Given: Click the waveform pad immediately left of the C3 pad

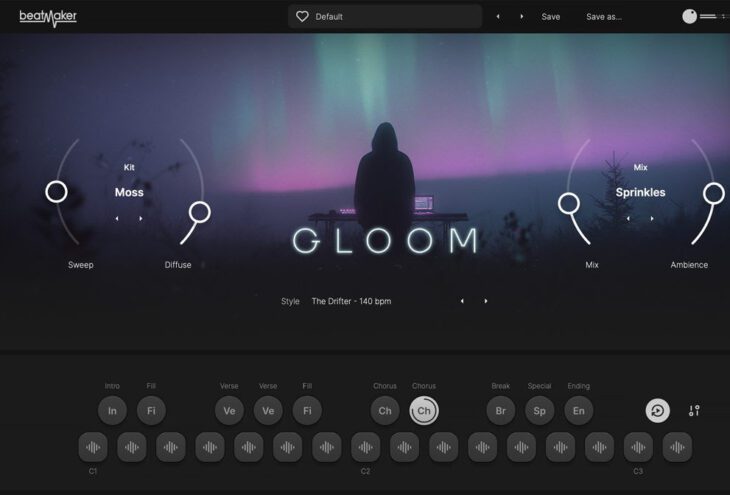Looking at the screenshot, I should [x=599, y=447].
